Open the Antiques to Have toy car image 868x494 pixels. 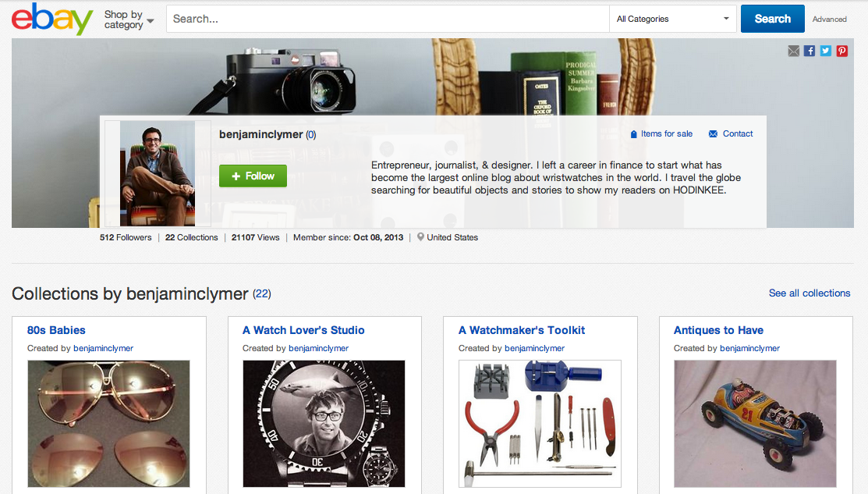click(x=755, y=424)
